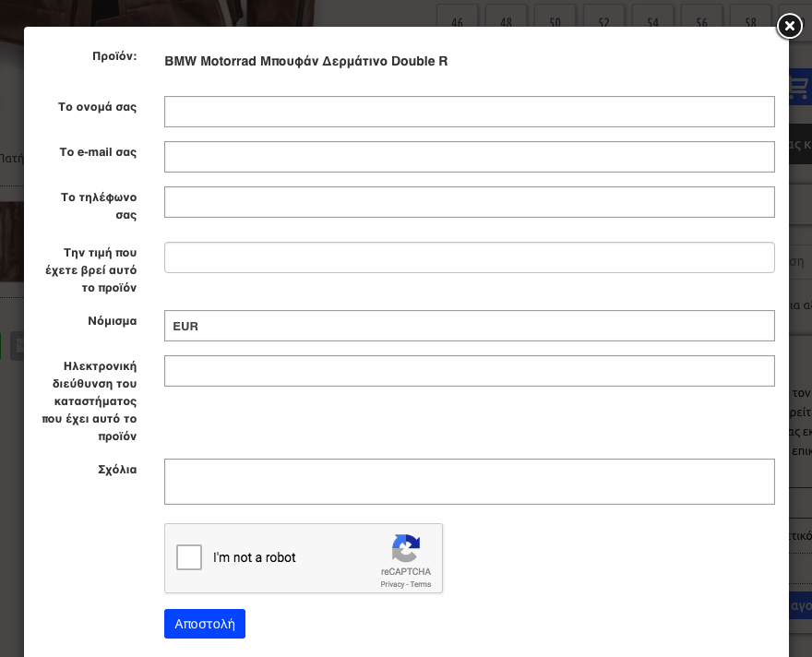Submit the form with the Αποστολή button
Image resolution: width=812 pixels, height=657 pixels.
[205, 624]
